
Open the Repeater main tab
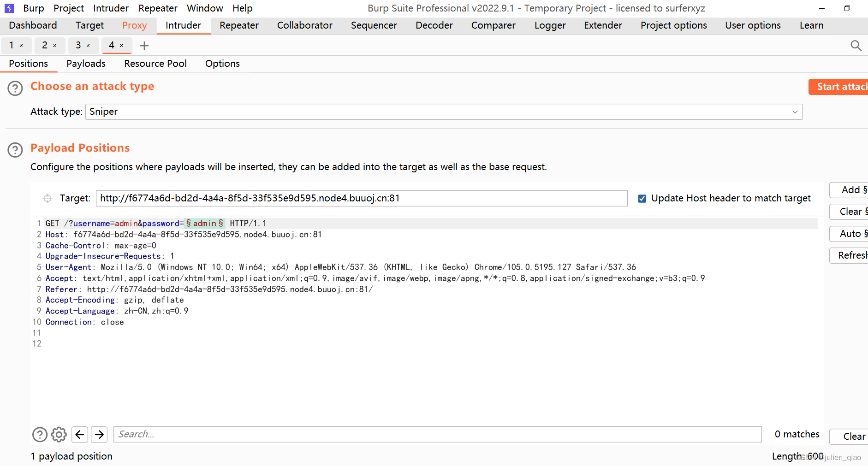(239, 25)
